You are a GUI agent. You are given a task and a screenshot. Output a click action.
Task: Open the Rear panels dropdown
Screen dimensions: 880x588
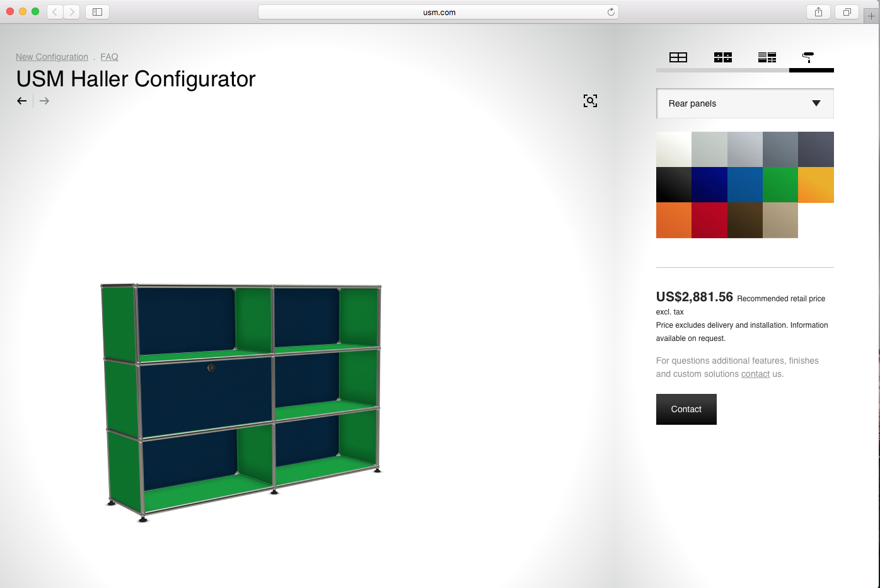(x=745, y=103)
